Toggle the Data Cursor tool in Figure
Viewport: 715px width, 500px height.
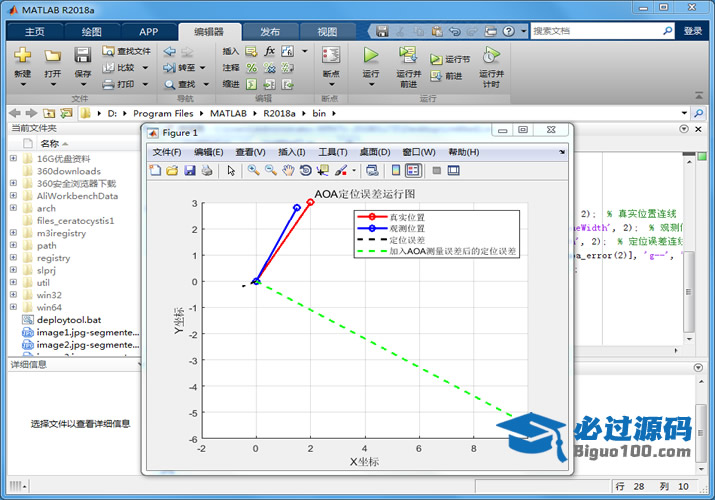[x=323, y=170]
